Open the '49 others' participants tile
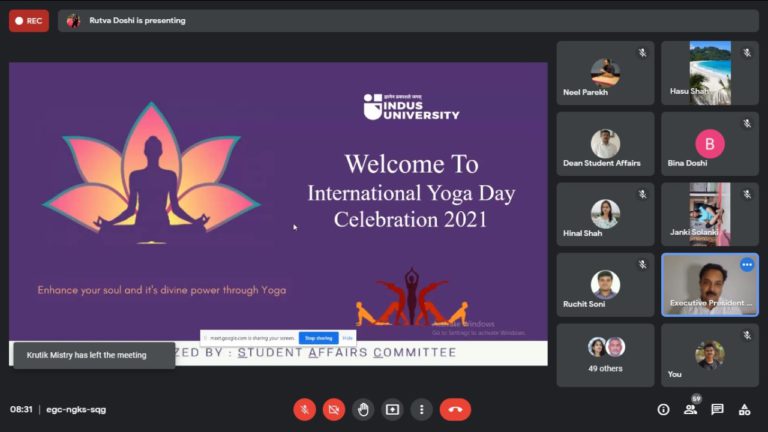Image resolution: width=768 pixels, height=432 pixels. click(x=605, y=355)
